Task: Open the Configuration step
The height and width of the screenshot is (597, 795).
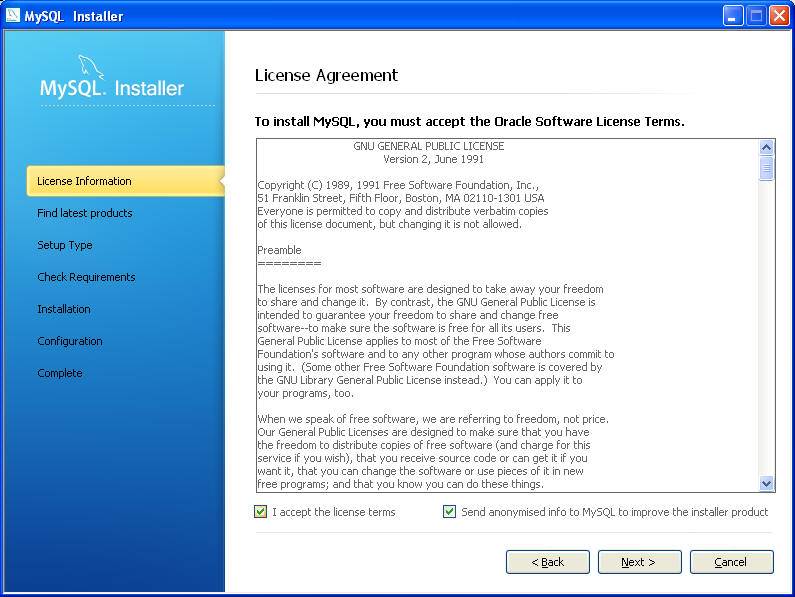Action: [70, 341]
